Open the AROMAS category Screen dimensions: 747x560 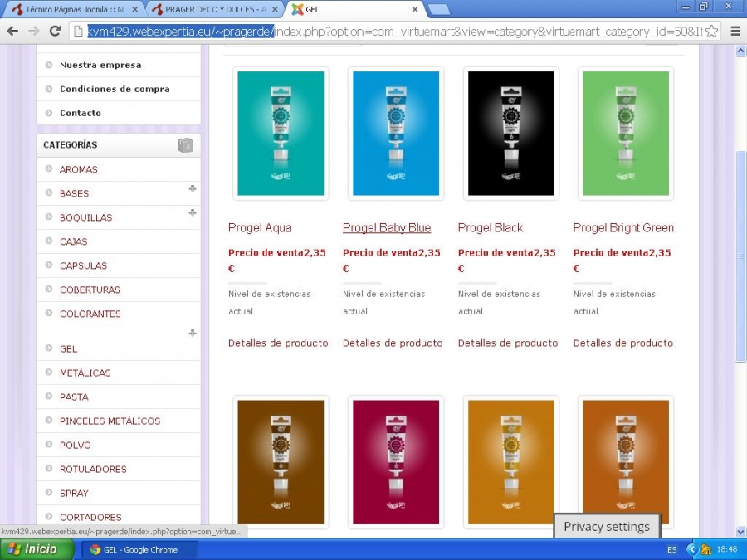coord(79,169)
